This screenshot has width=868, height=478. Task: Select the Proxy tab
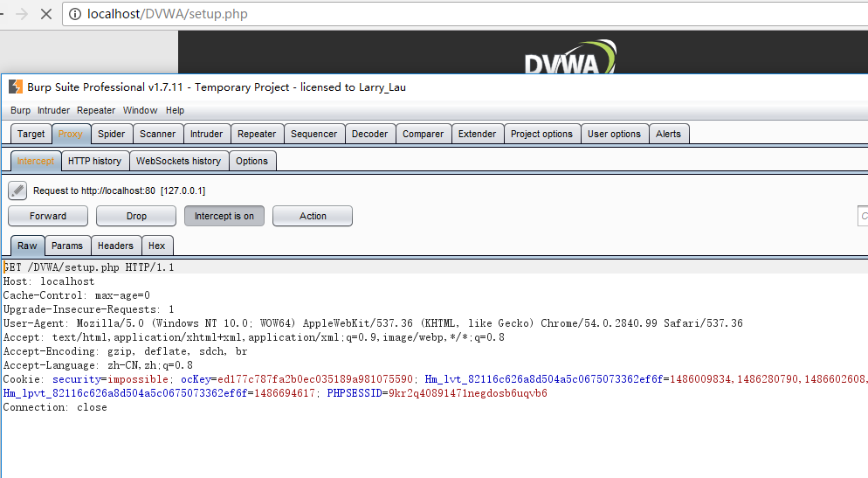pyautogui.click(x=71, y=134)
